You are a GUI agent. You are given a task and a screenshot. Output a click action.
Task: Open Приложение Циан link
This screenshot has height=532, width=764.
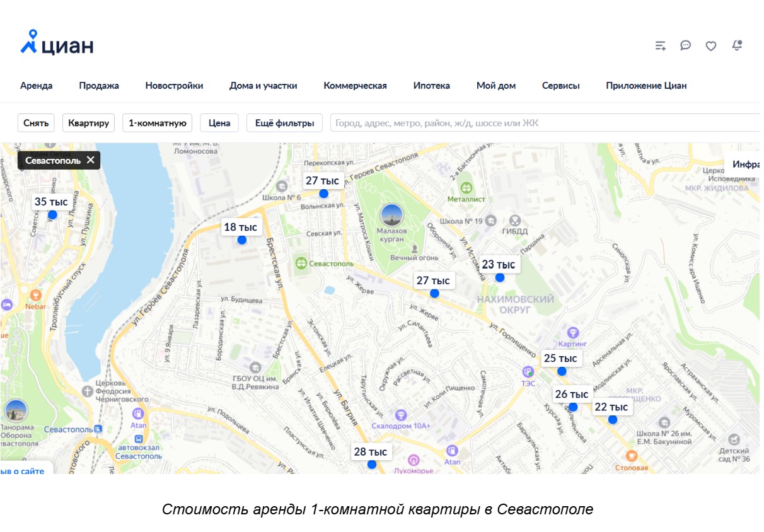click(x=646, y=86)
